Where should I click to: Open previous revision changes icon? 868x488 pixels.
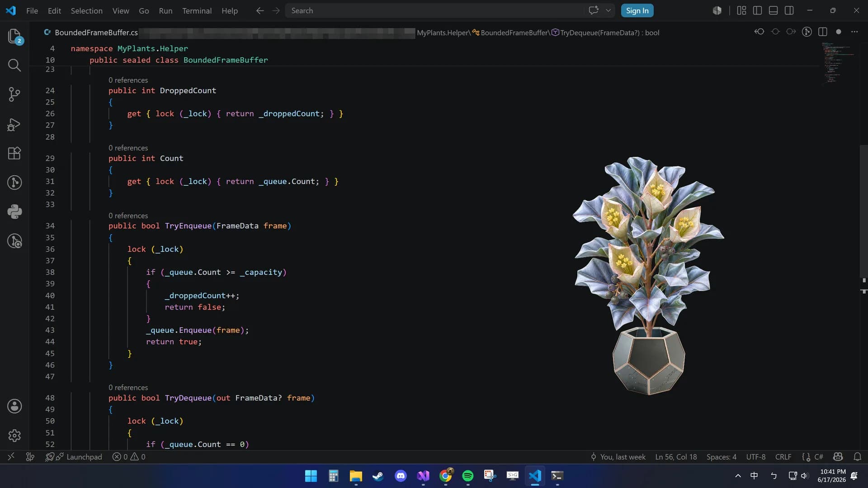tap(759, 32)
